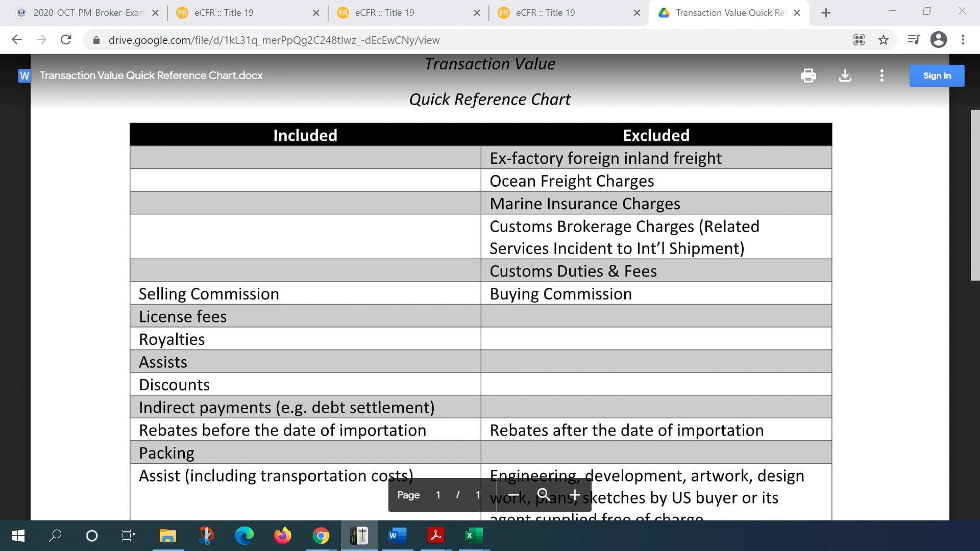Viewport: 980px width, 551px height.
Task: Open a new browser tab
Action: pyautogui.click(x=826, y=12)
